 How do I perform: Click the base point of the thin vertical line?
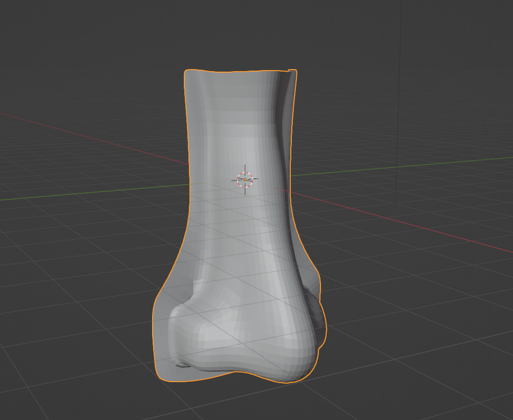click(396, 204)
